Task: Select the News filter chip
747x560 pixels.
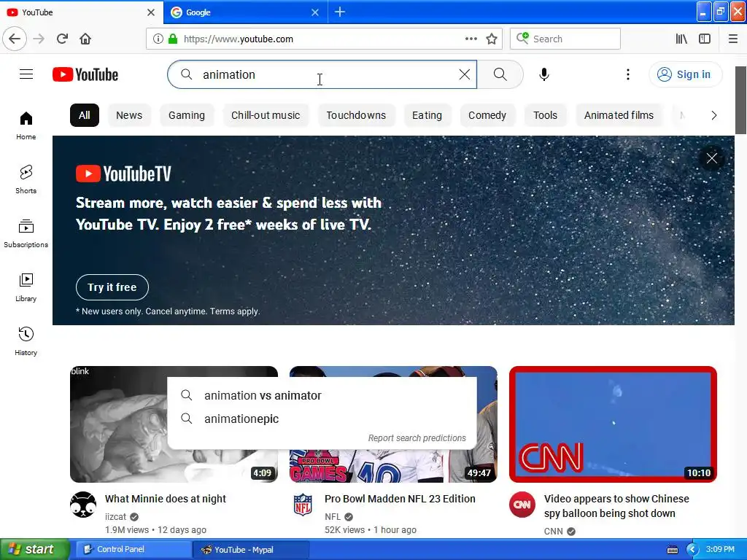Action: 129,115
